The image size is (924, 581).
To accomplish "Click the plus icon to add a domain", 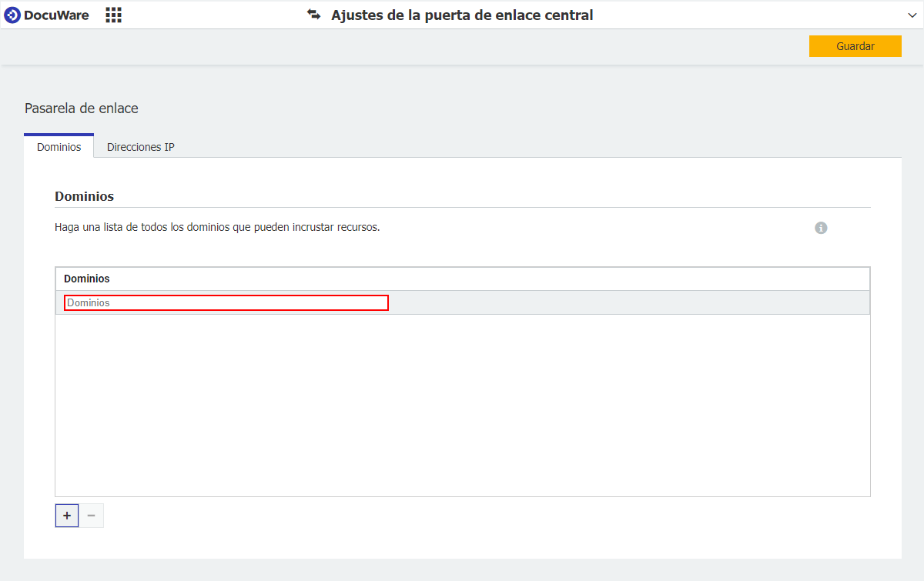I will (66, 515).
